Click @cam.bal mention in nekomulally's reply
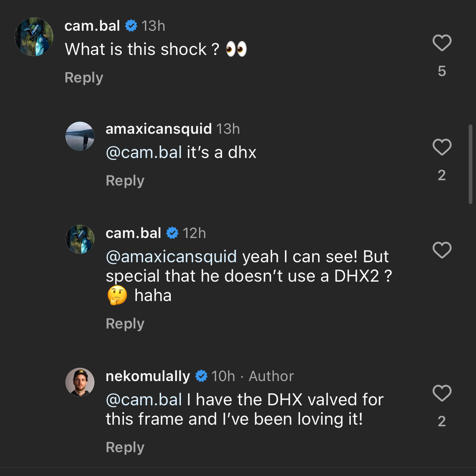 point(144,400)
